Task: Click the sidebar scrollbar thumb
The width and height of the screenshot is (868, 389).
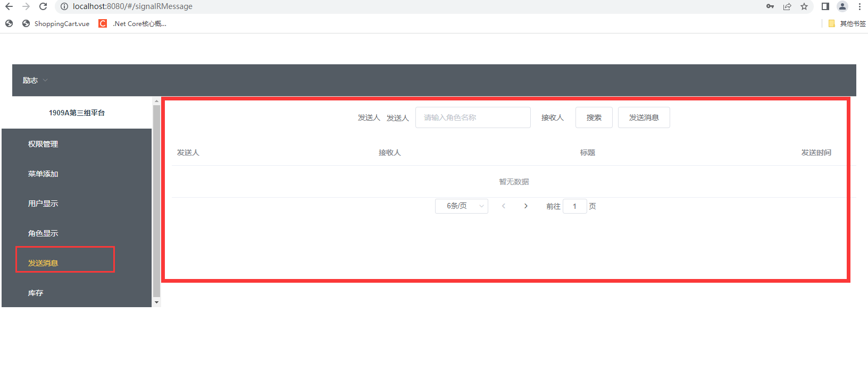Action: point(156,201)
